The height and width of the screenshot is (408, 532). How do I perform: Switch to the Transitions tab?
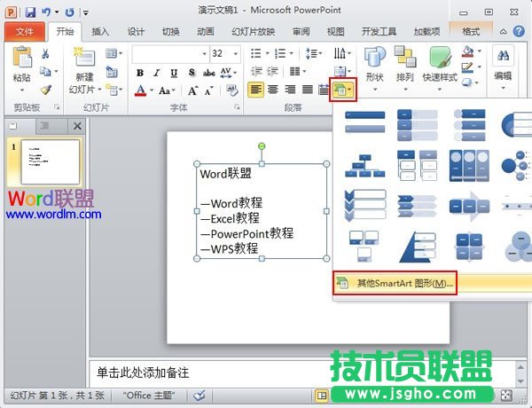click(170, 32)
